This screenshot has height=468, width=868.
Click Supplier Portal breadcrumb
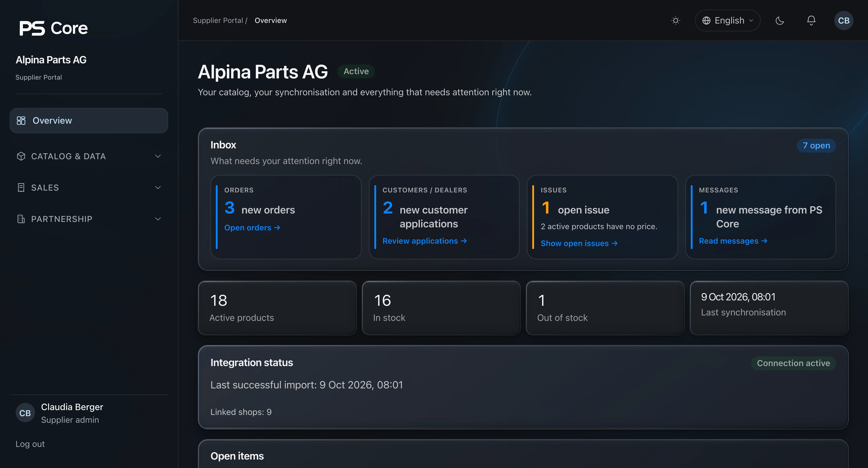click(218, 21)
